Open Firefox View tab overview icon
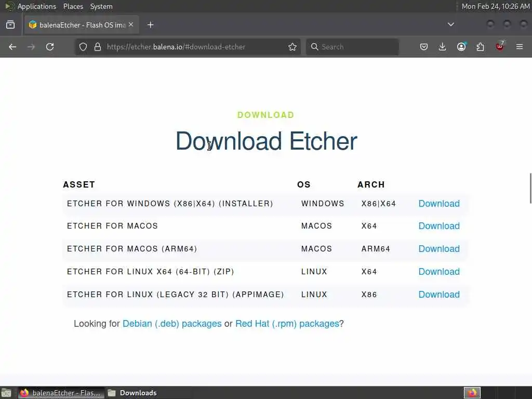This screenshot has width=532, height=399. pyautogui.click(x=10, y=25)
